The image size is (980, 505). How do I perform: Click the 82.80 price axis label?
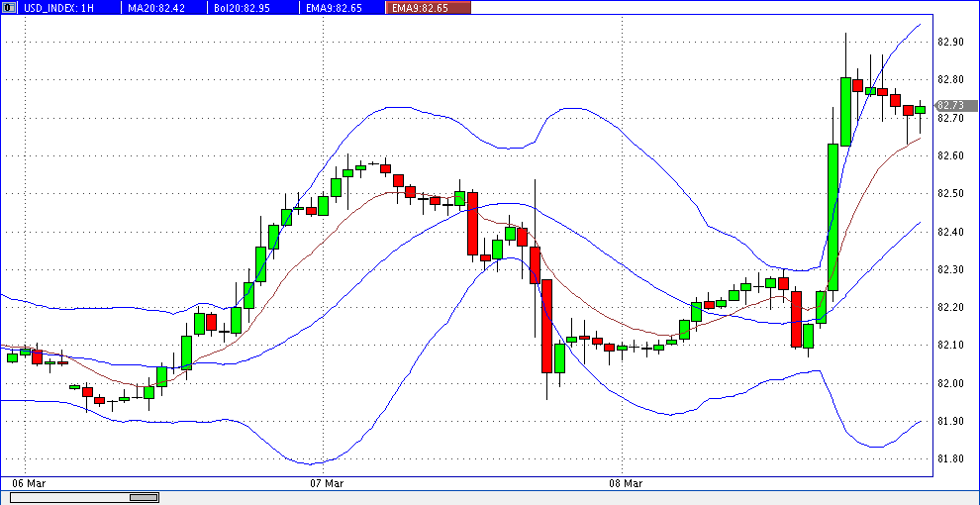(950, 80)
